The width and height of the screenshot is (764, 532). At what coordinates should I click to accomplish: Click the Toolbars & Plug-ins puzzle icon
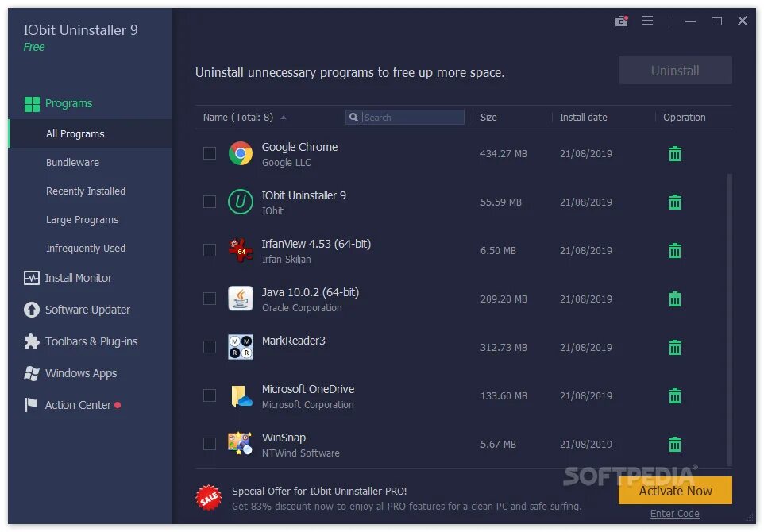(x=32, y=341)
